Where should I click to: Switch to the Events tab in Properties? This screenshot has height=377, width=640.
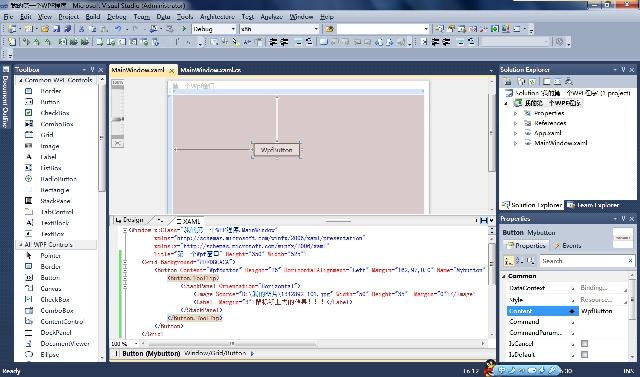(567, 246)
